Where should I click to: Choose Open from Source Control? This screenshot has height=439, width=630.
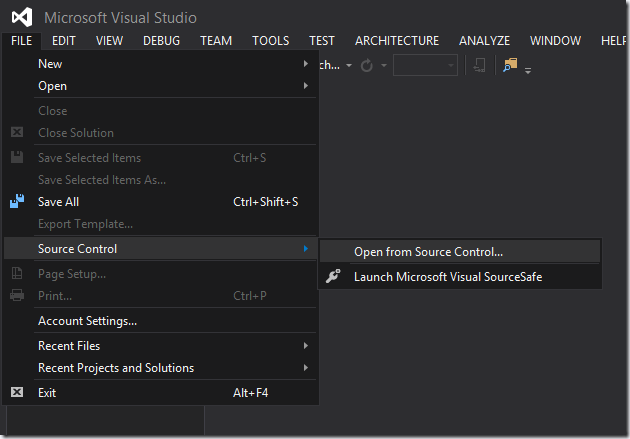[x=428, y=252]
